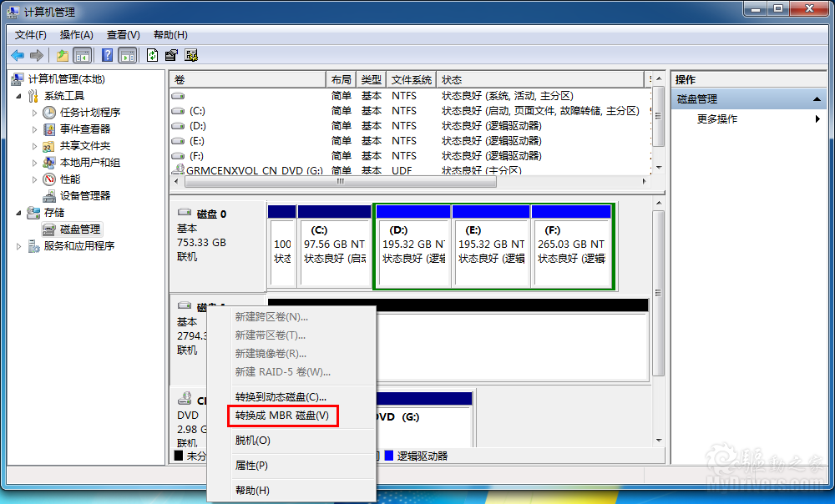Collapse the 系统工具 tree node
Image resolution: width=835 pixels, height=504 pixels.
(x=19, y=96)
